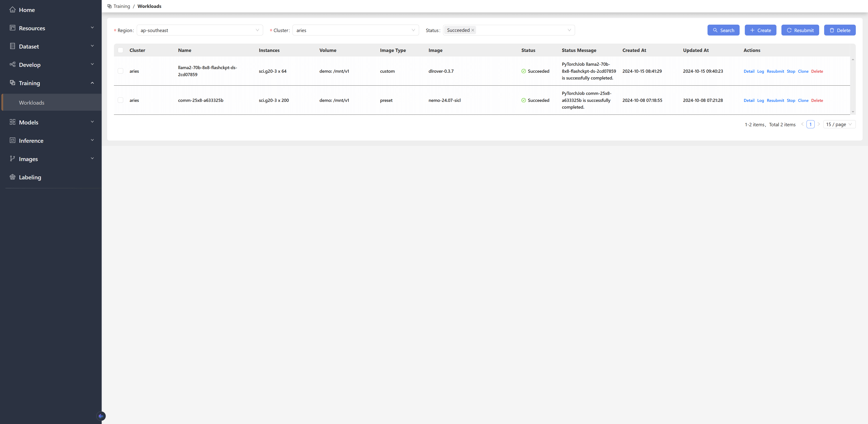868x424 pixels.
Task: Open the Labeling menu item
Action: click(51, 177)
